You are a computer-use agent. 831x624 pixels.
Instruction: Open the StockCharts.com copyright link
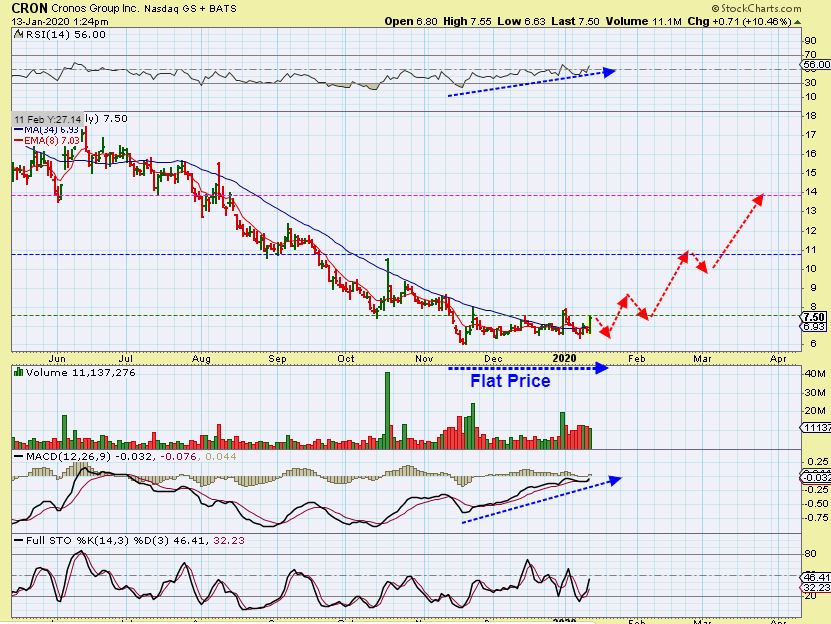[x=756, y=8]
